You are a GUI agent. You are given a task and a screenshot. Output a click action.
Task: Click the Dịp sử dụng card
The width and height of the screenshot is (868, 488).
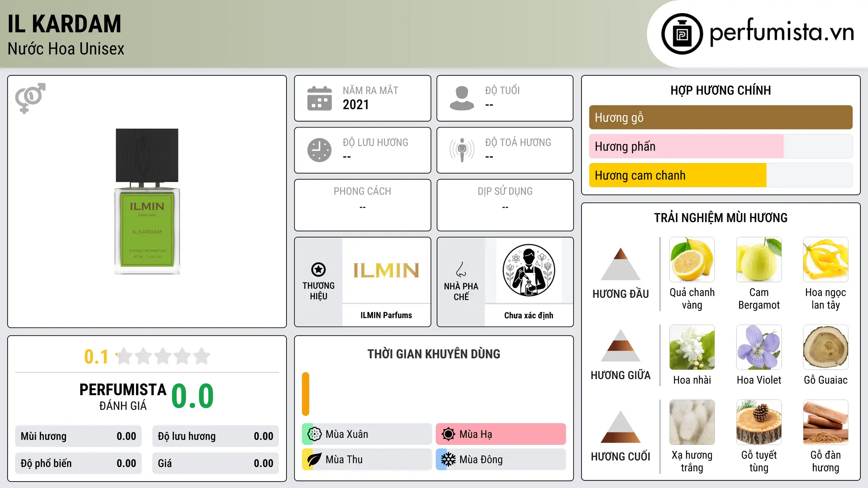pos(505,205)
